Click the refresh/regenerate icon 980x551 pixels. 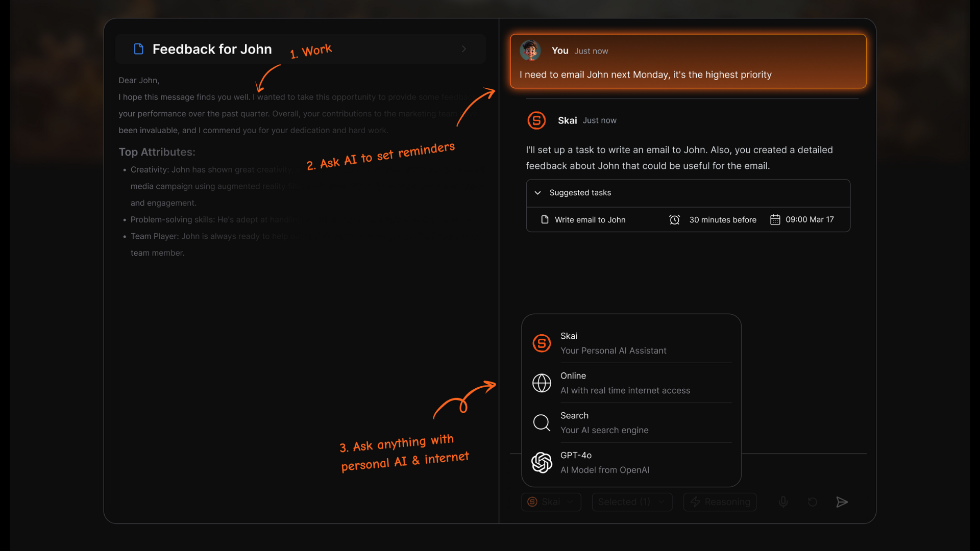click(813, 502)
